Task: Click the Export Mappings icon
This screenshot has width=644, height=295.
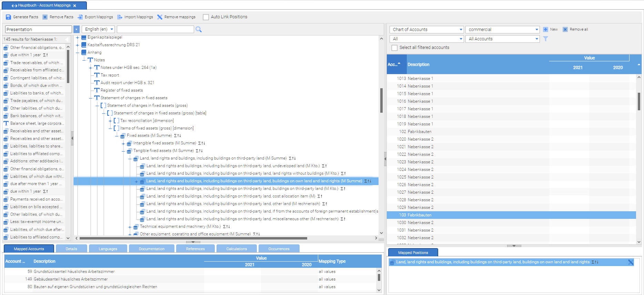Action: tap(80, 17)
